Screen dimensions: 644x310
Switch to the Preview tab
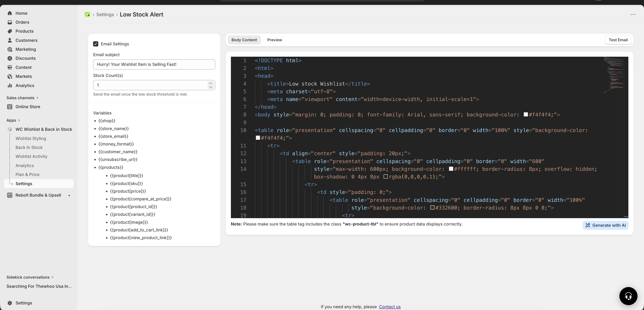point(275,40)
